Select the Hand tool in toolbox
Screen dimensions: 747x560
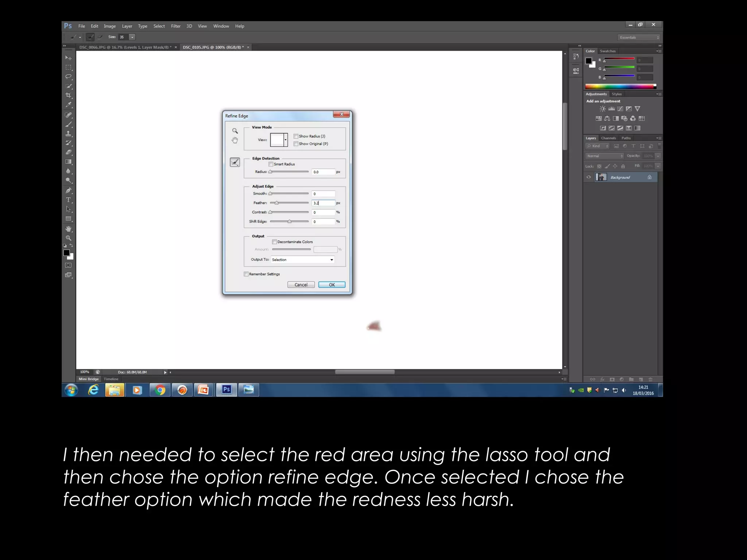(68, 229)
